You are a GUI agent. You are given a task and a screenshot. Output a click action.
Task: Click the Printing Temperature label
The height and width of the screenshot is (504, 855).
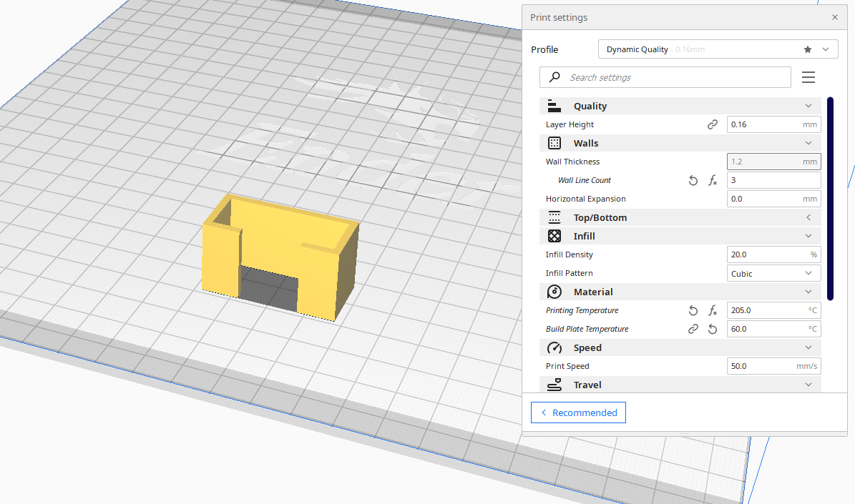(x=582, y=310)
